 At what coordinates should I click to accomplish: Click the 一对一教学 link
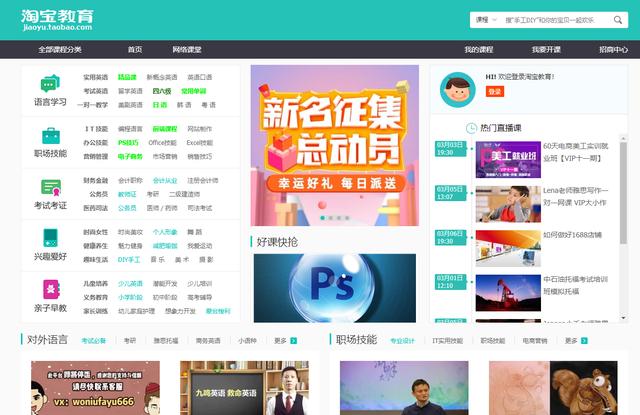coord(93,105)
